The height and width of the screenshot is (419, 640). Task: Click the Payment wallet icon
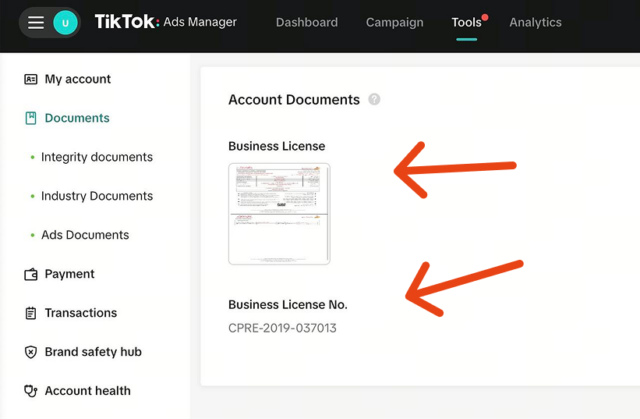point(31,274)
